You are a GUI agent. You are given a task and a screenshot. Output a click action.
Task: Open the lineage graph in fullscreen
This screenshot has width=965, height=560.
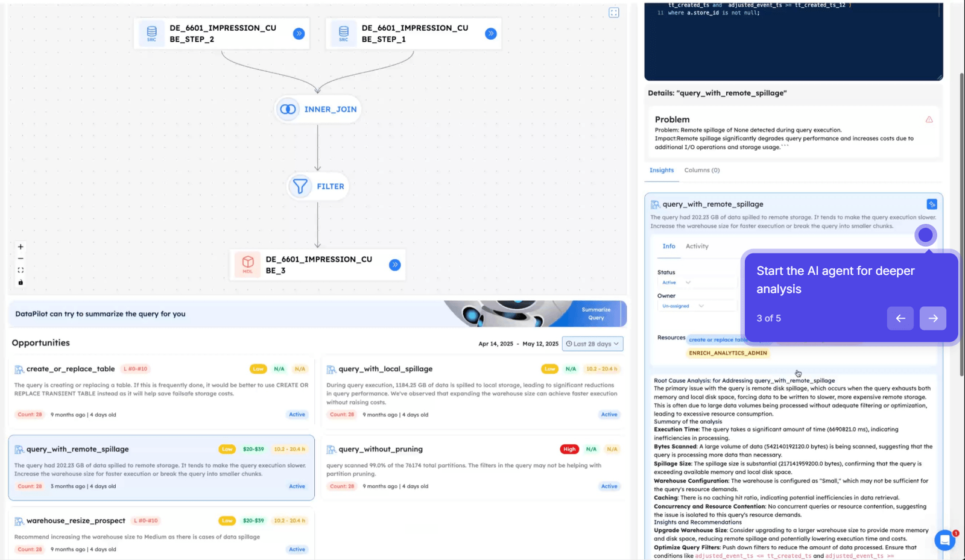(x=614, y=13)
